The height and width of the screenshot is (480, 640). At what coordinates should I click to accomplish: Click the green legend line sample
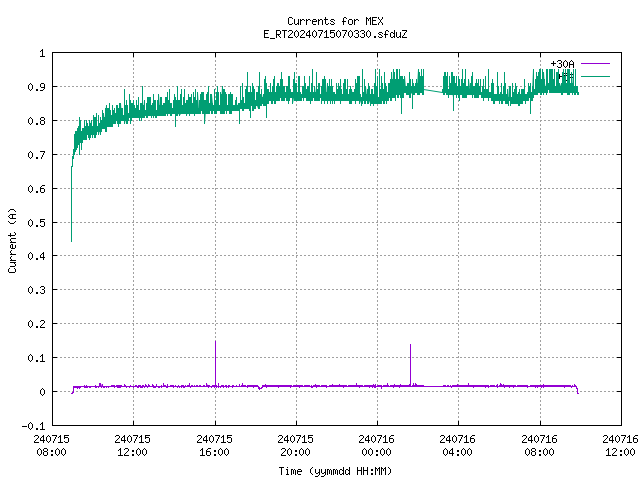[x=595, y=76]
